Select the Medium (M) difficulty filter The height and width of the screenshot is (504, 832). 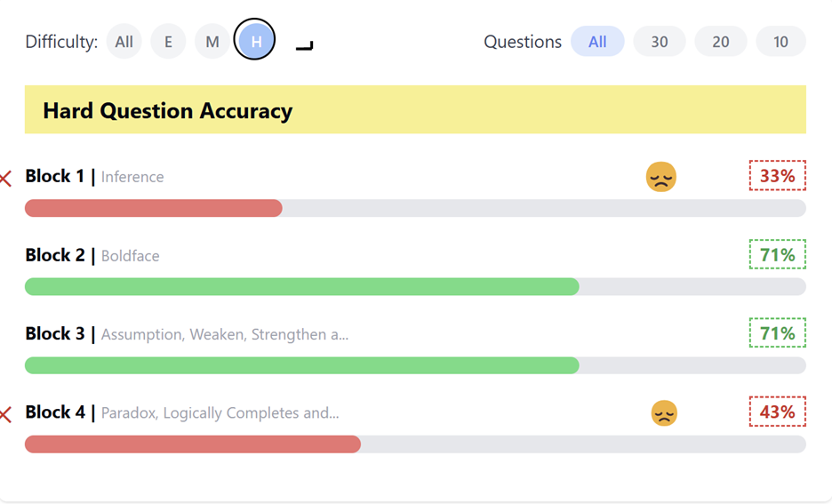[212, 42]
